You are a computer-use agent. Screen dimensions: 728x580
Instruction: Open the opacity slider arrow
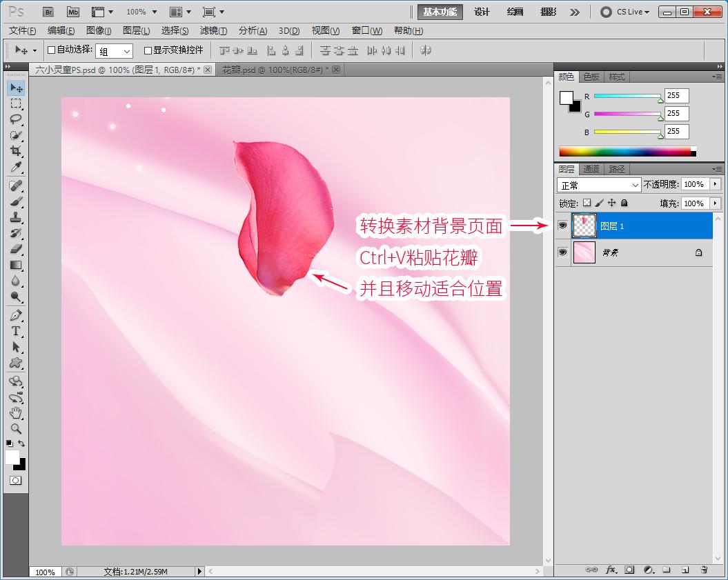715,184
